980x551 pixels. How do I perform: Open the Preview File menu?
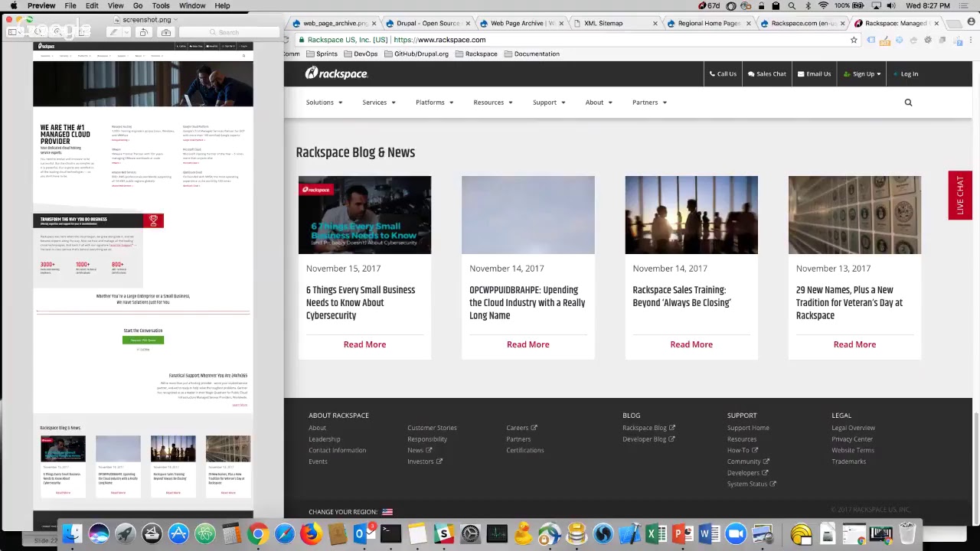[70, 5]
